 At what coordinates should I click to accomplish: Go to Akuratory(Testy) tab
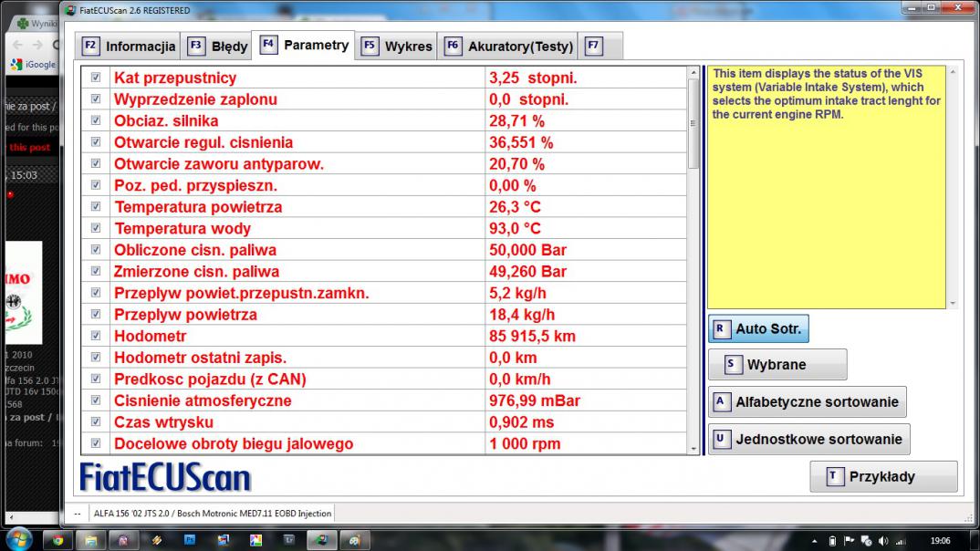[507, 47]
